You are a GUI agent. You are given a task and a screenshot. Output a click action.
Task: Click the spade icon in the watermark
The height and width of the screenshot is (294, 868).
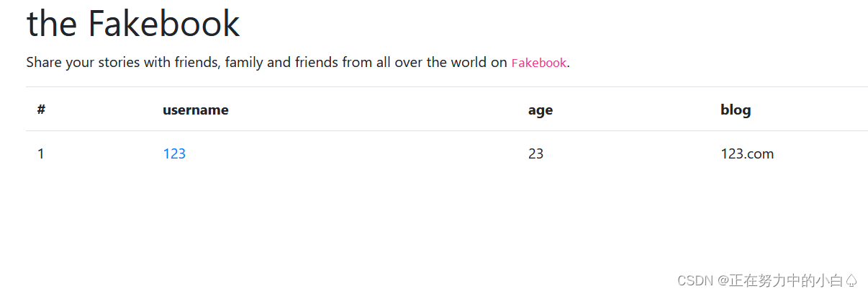click(852, 281)
